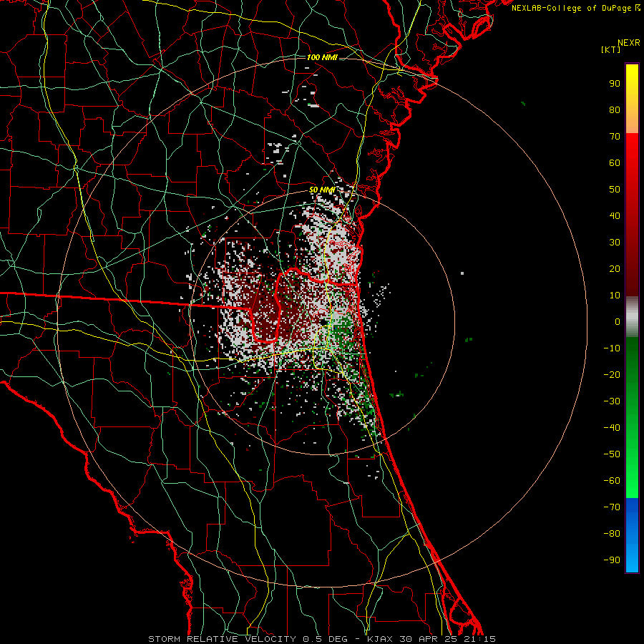The height and width of the screenshot is (644, 644).
Task: Click the -40 scale value
Action: click(612, 428)
